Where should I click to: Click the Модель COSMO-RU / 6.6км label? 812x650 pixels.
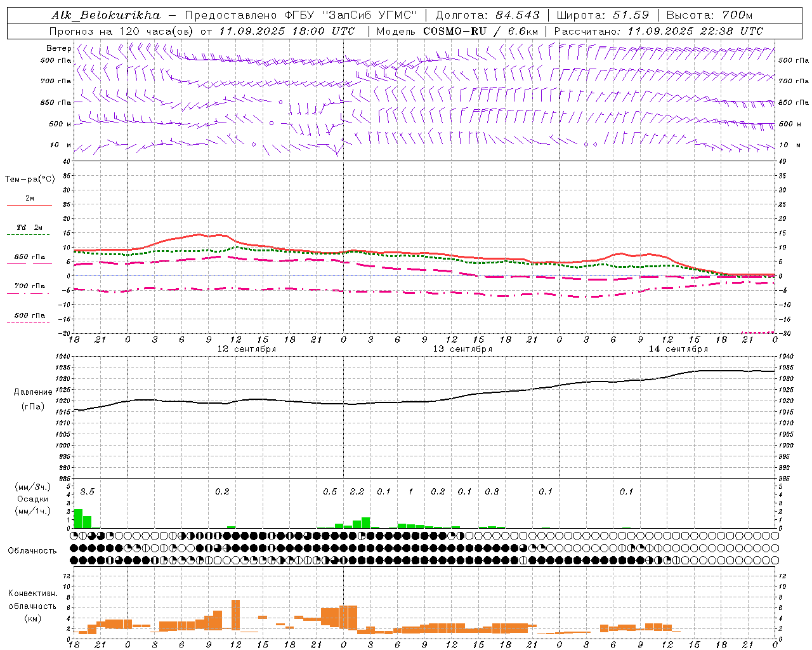457,31
